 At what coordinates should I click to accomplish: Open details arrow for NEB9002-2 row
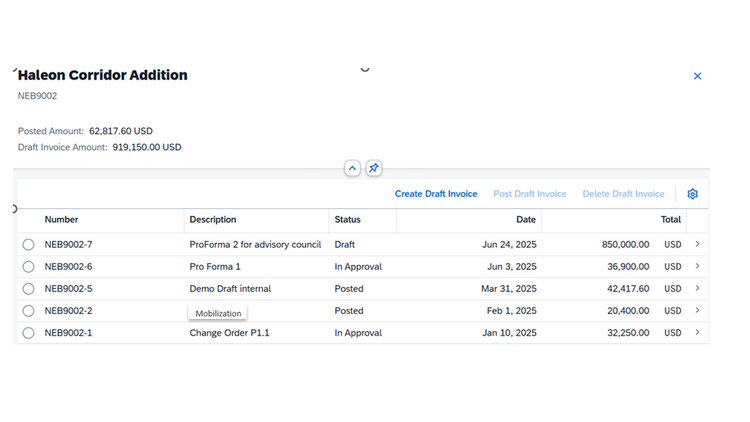coord(697,310)
